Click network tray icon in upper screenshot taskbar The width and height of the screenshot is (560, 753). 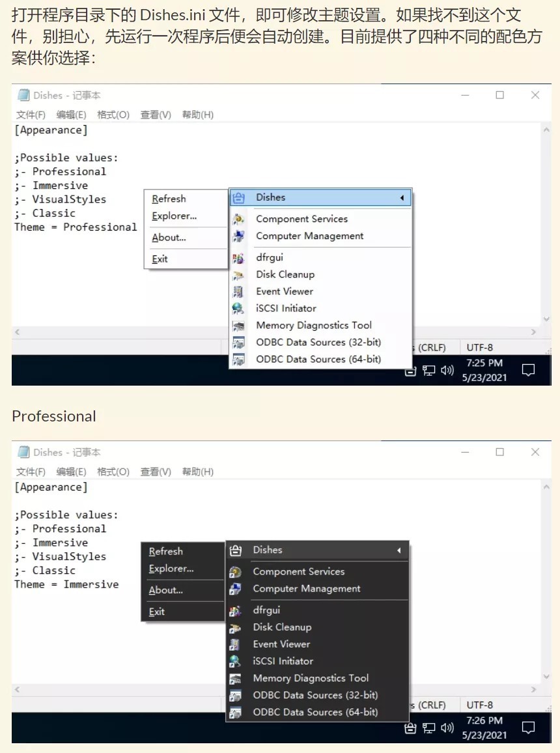click(428, 370)
